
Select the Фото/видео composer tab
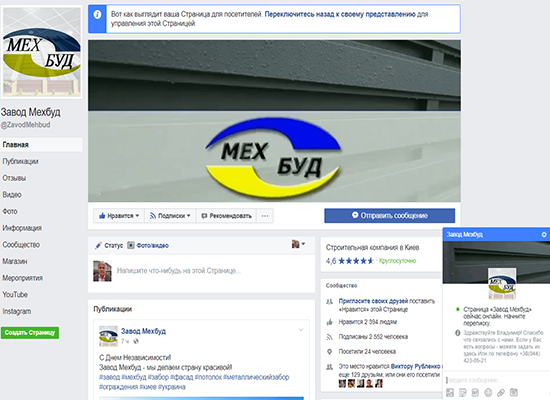click(148, 245)
